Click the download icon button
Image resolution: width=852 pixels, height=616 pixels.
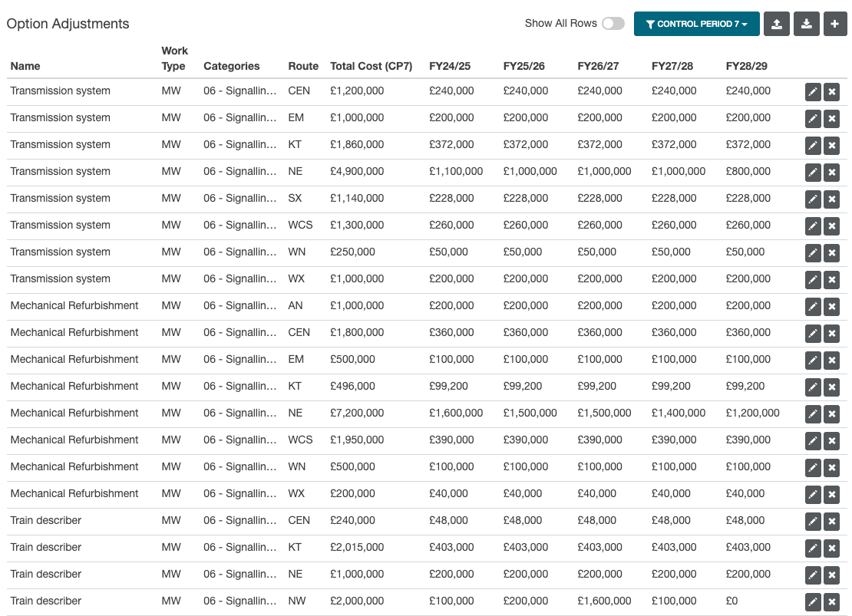point(807,24)
